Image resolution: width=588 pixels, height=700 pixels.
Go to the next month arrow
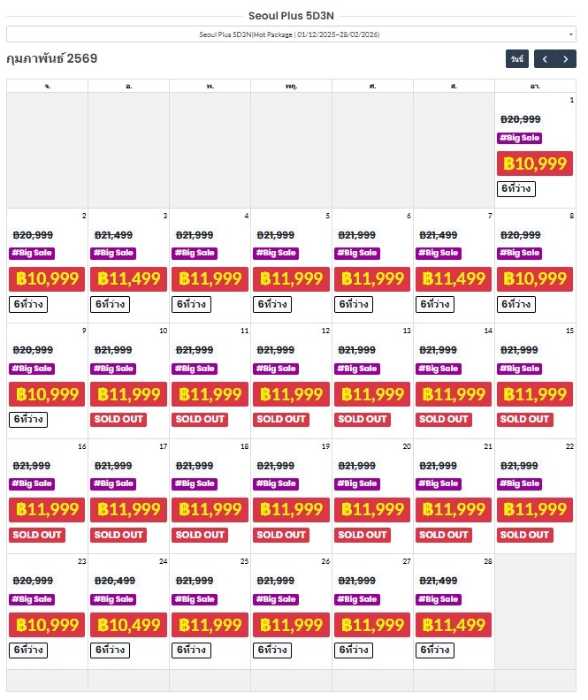click(x=566, y=59)
